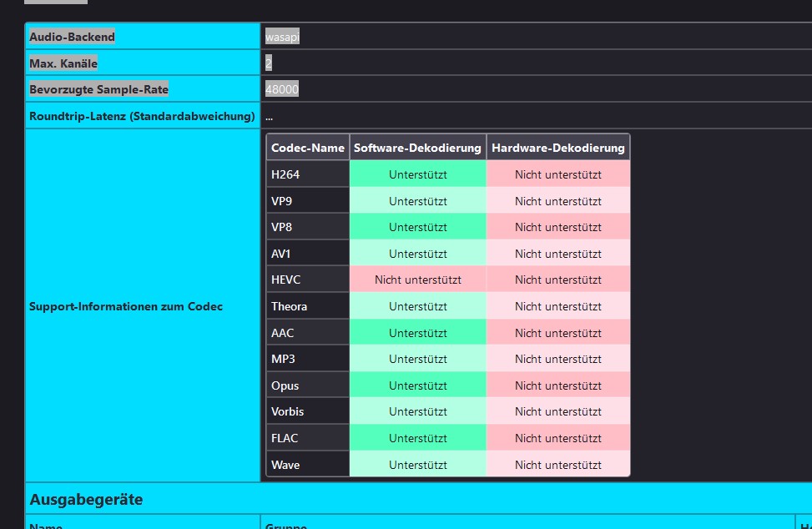812x529 pixels.
Task: Select the Audio-Backend label
Action: click(x=72, y=37)
